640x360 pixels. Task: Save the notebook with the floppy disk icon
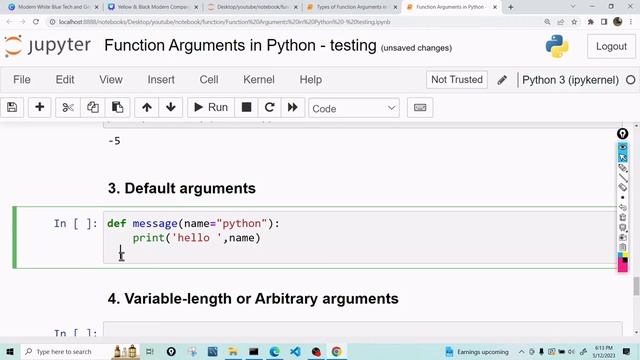(12, 107)
